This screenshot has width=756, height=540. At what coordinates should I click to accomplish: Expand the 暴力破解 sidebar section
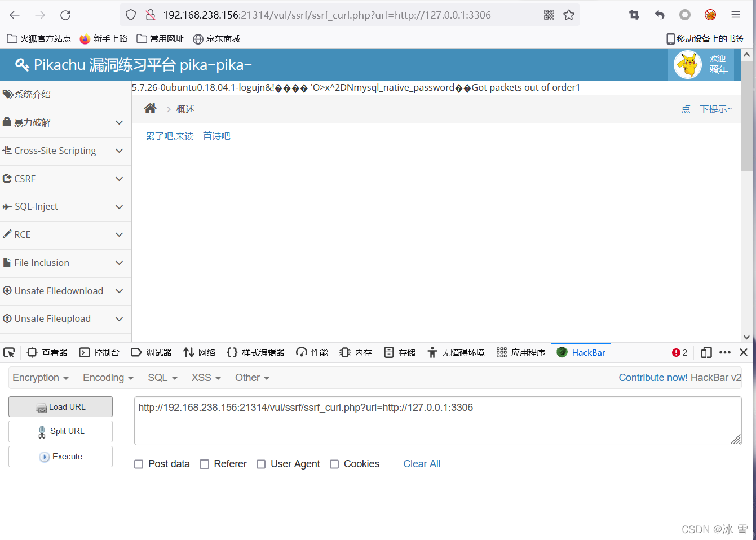[x=65, y=123]
